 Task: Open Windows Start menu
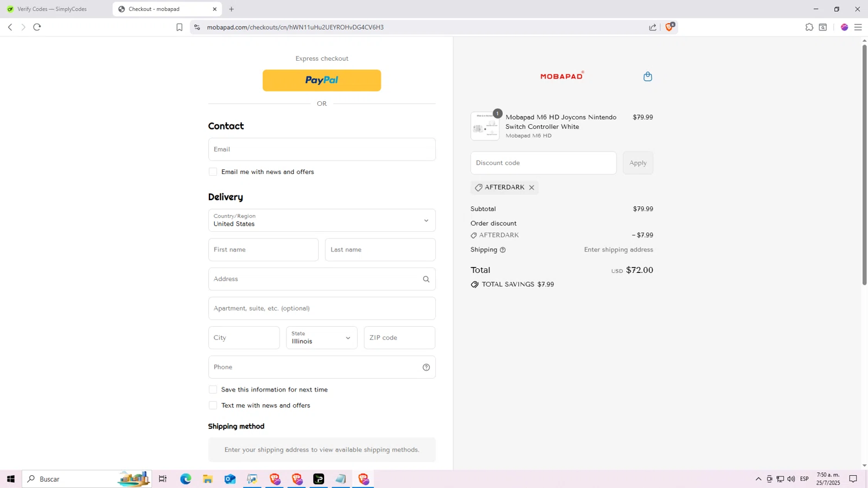(10, 479)
